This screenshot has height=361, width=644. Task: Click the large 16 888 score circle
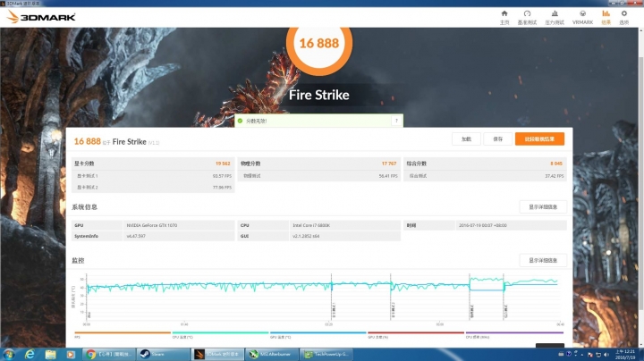point(319,44)
